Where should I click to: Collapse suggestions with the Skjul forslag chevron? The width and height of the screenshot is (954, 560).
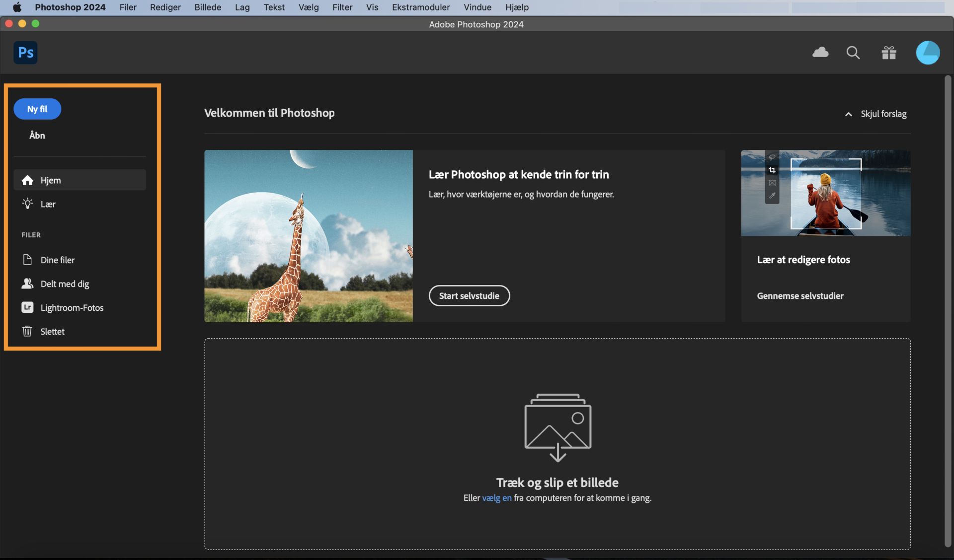(x=848, y=114)
